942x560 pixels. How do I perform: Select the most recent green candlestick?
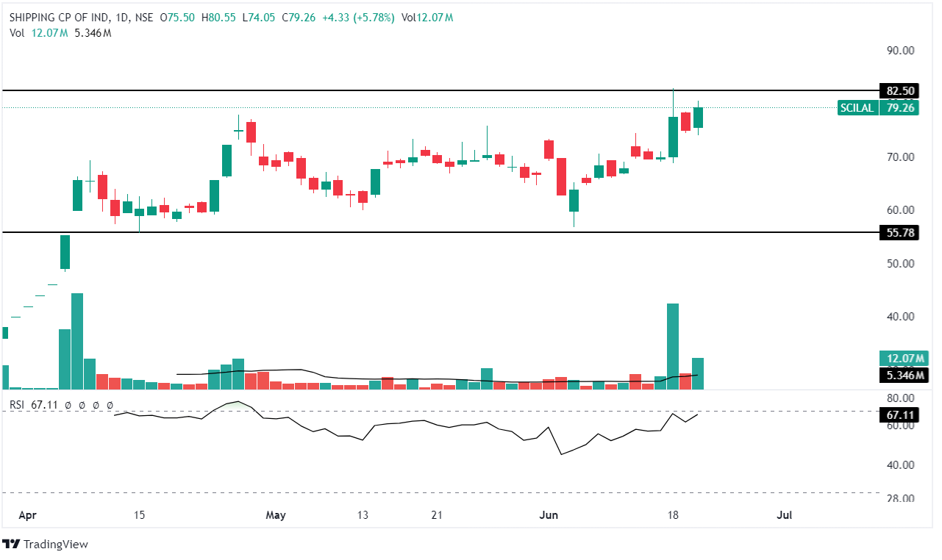click(x=698, y=118)
